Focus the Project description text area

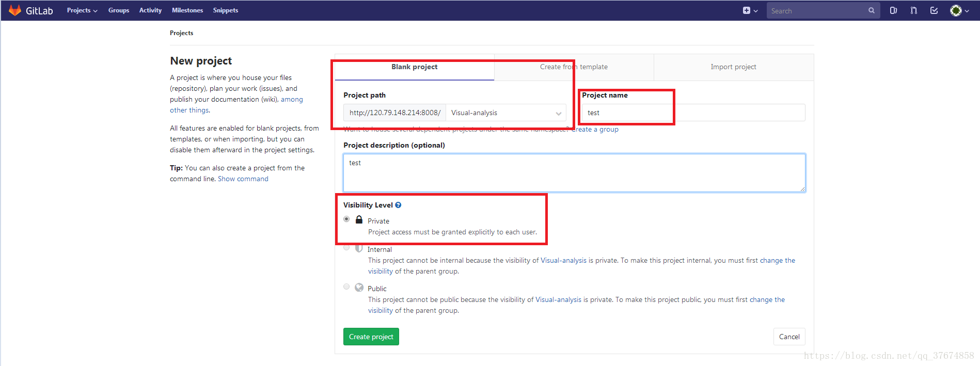[574, 173]
